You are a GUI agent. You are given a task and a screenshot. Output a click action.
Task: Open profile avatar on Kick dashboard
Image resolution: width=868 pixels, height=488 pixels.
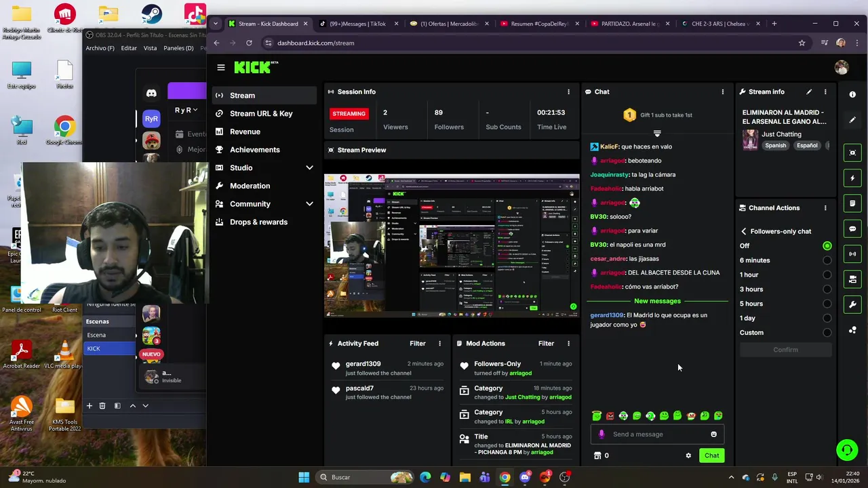tap(842, 67)
